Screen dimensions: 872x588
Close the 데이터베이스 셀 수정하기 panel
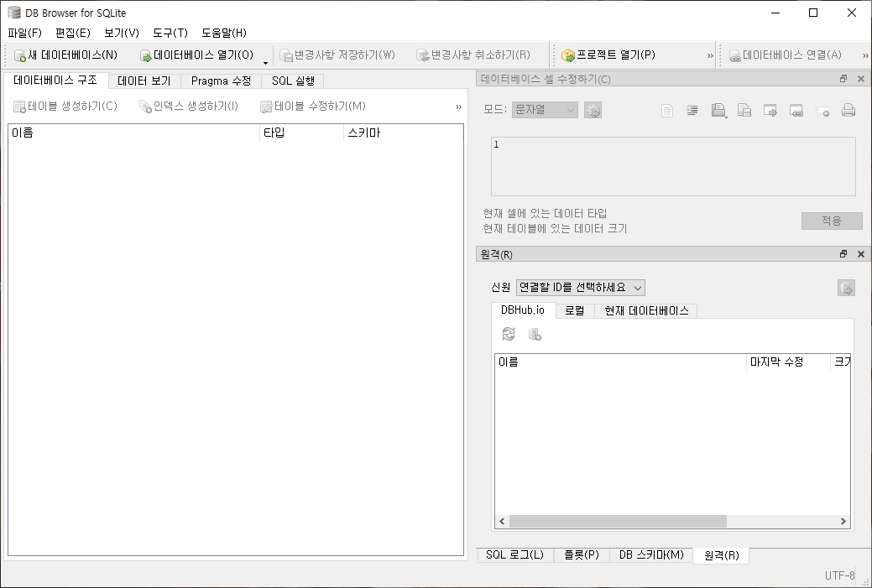[x=861, y=79]
